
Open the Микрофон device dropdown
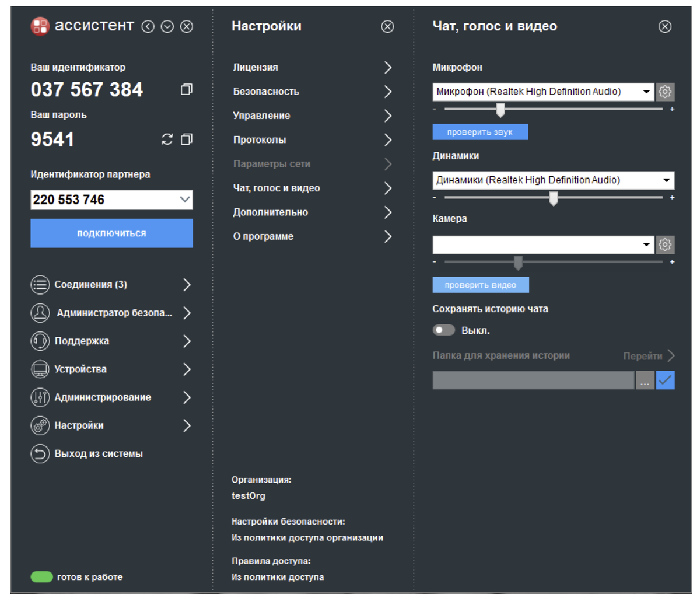click(x=543, y=92)
